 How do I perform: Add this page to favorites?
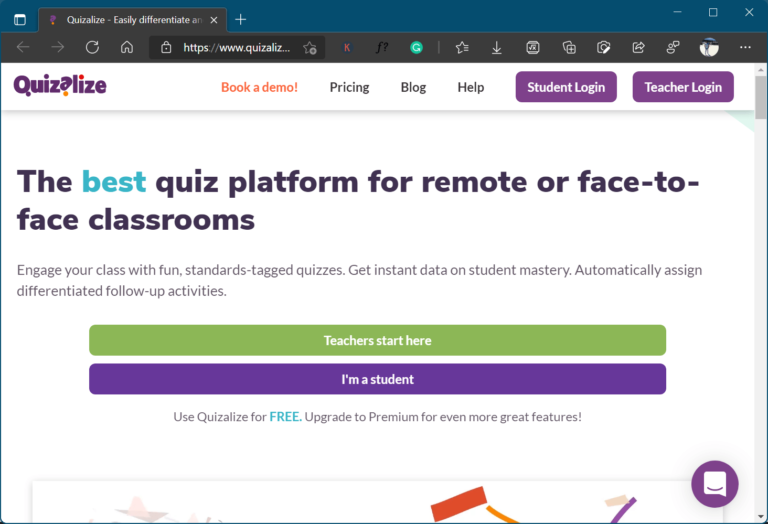[310, 48]
